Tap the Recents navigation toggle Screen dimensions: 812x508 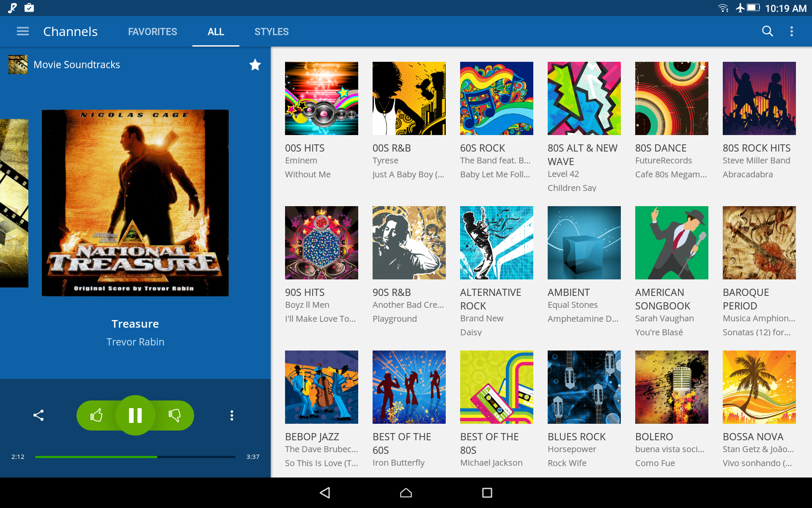click(x=486, y=493)
